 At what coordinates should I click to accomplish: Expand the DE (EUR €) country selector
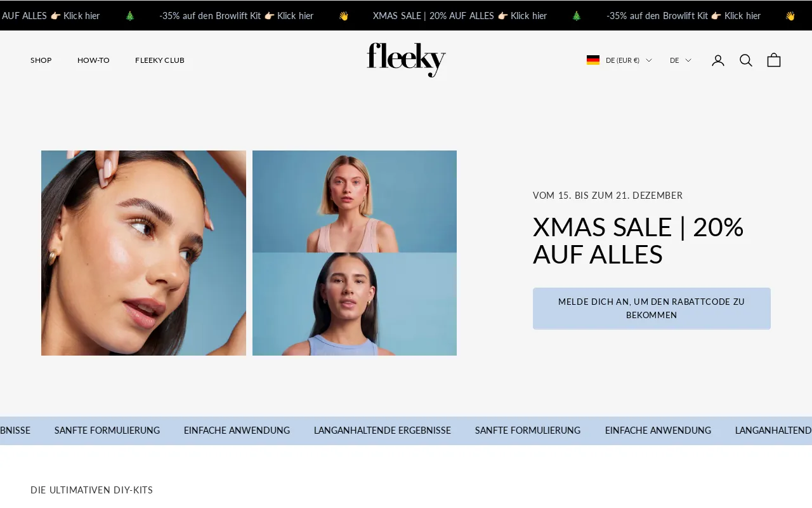click(619, 60)
